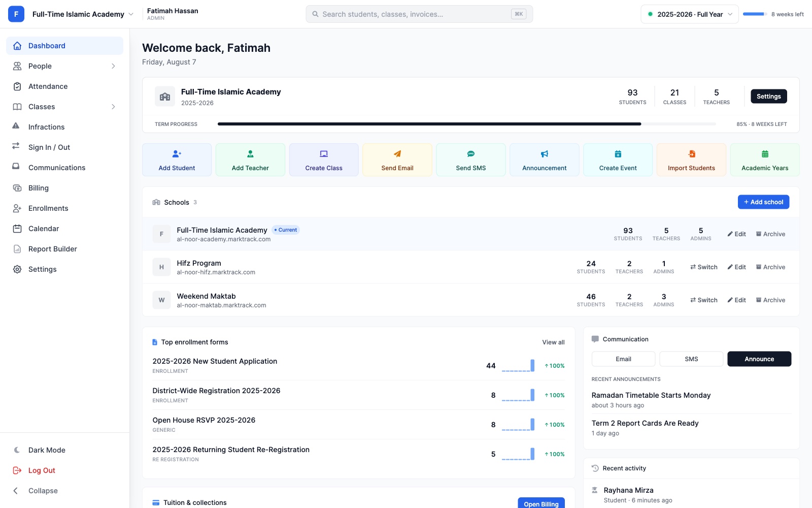Navigate to Billing in sidebar
812x508 pixels.
click(x=64, y=188)
